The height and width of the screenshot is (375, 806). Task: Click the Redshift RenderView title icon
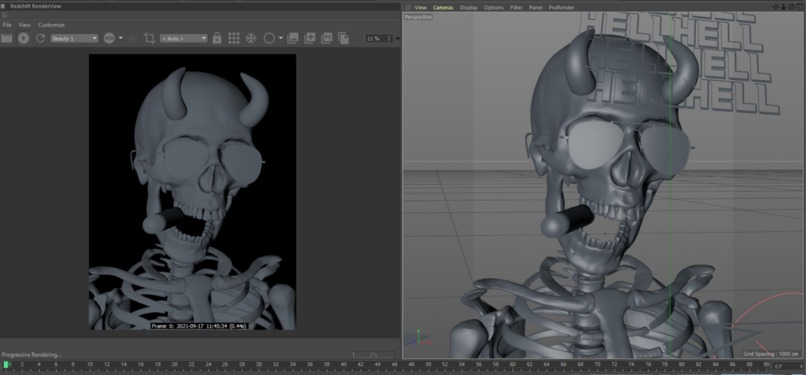coord(4,6)
